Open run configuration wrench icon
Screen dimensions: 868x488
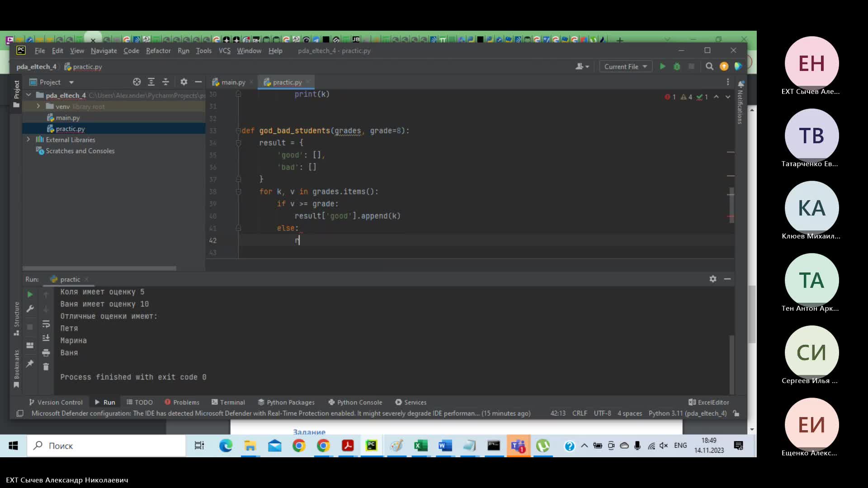tap(30, 309)
